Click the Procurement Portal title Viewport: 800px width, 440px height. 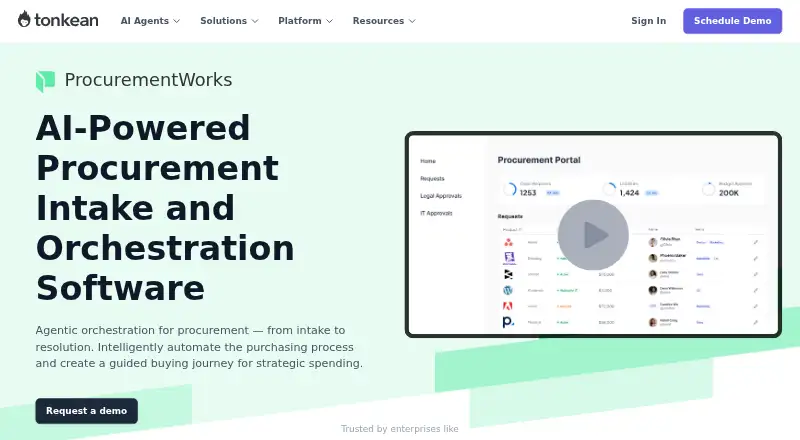pos(539,160)
